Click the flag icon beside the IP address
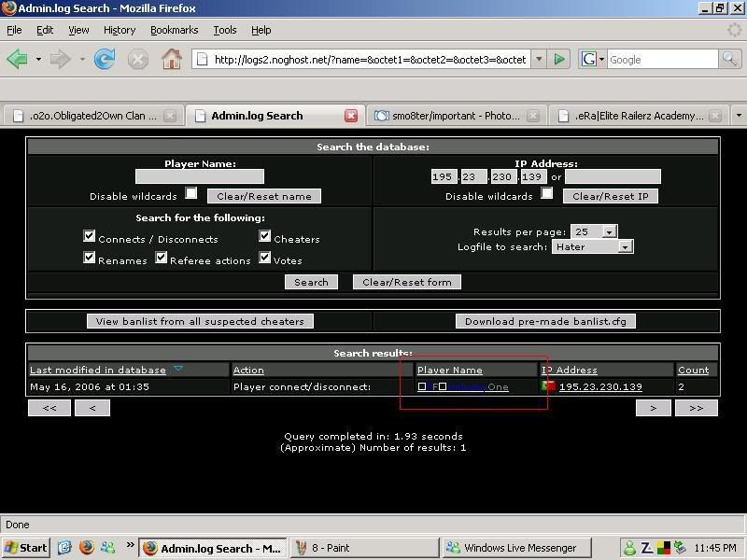 click(x=548, y=385)
